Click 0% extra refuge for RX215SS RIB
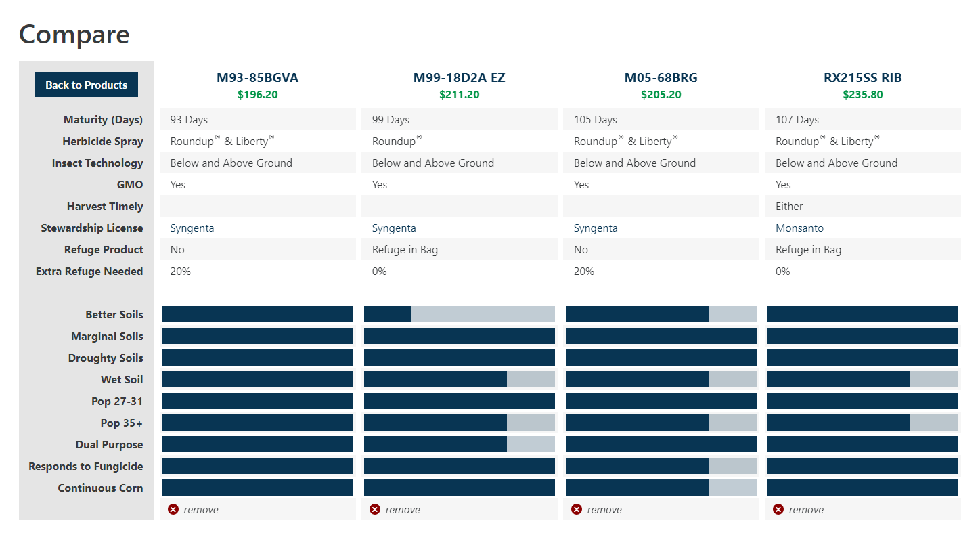Image resolution: width=980 pixels, height=541 pixels. 783,272
